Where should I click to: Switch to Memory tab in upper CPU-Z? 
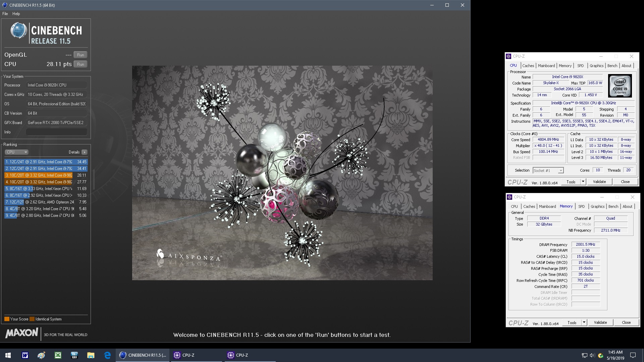click(x=565, y=66)
